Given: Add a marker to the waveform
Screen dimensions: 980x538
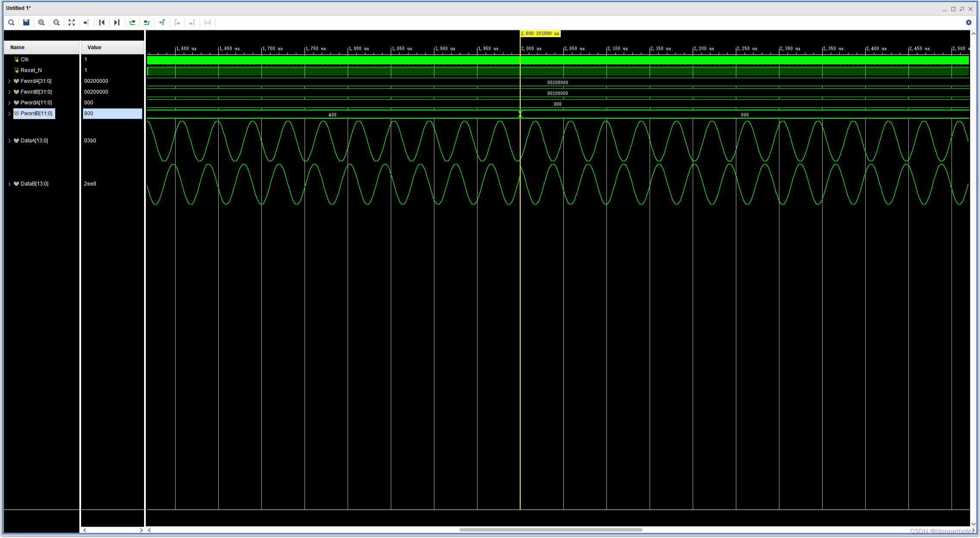Looking at the screenshot, I should (162, 22).
